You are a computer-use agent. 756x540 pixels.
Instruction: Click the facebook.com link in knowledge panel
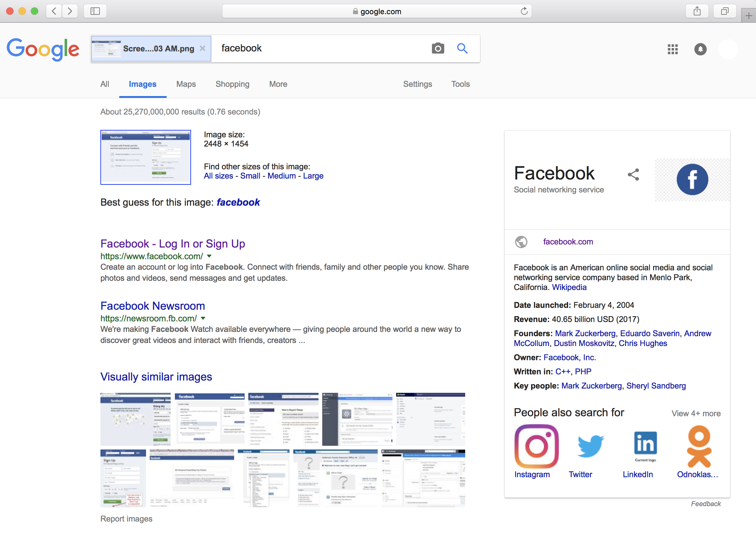[568, 242]
